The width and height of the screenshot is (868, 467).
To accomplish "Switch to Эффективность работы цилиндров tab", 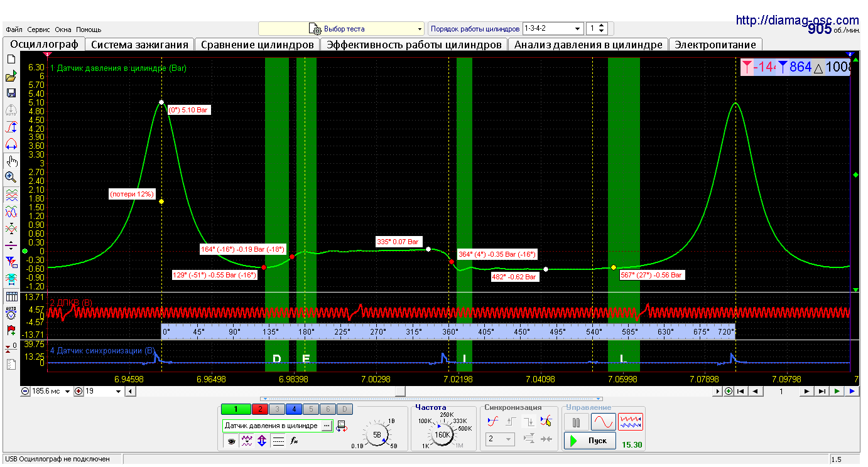I will pyautogui.click(x=414, y=45).
